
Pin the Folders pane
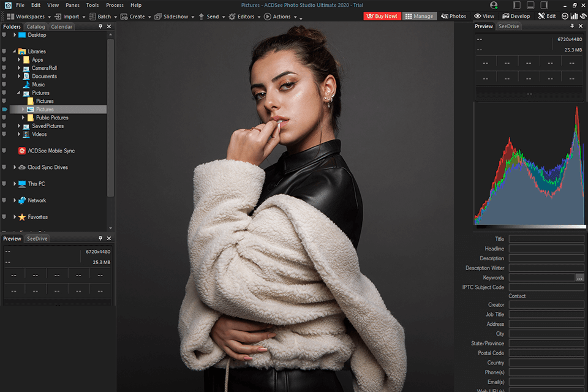click(x=100, y=26)
